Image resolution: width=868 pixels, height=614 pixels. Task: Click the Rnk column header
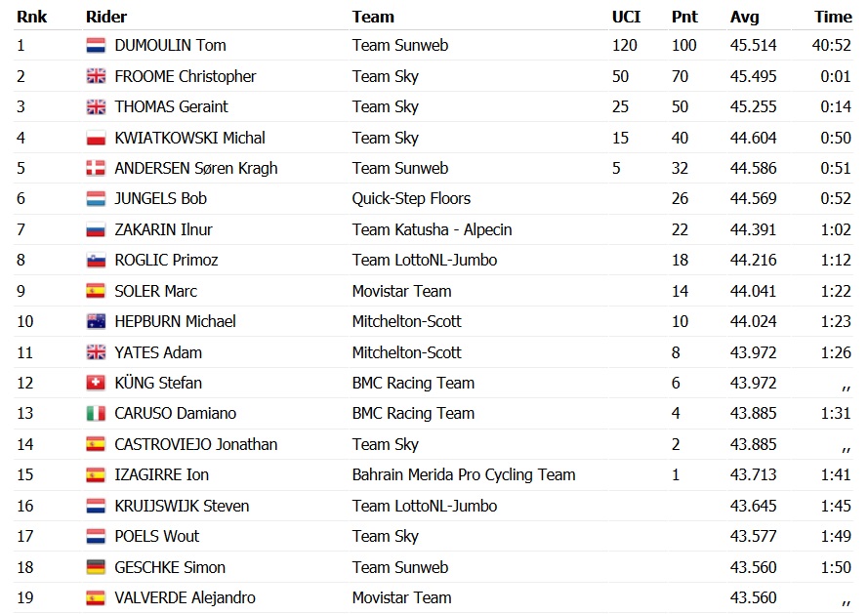tap(31, 17)
